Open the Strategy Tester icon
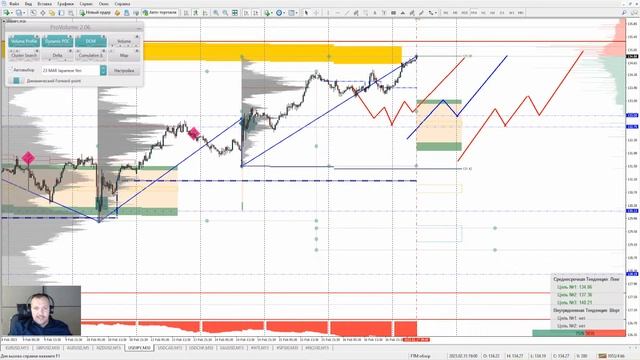Viewport: 640px width, 360px height. (x=71, y=13)
